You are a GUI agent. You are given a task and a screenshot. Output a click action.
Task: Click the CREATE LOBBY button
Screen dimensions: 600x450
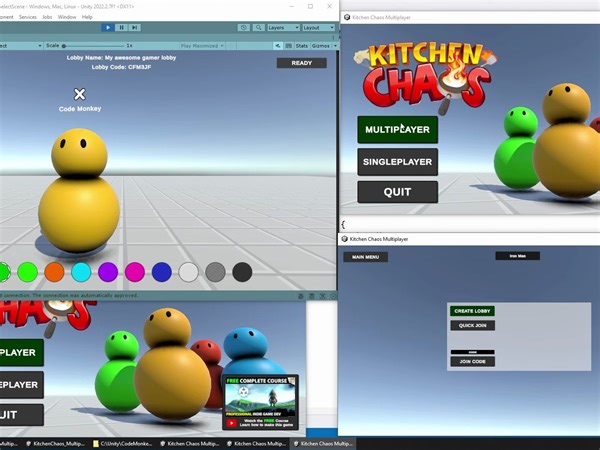point(472,311)
